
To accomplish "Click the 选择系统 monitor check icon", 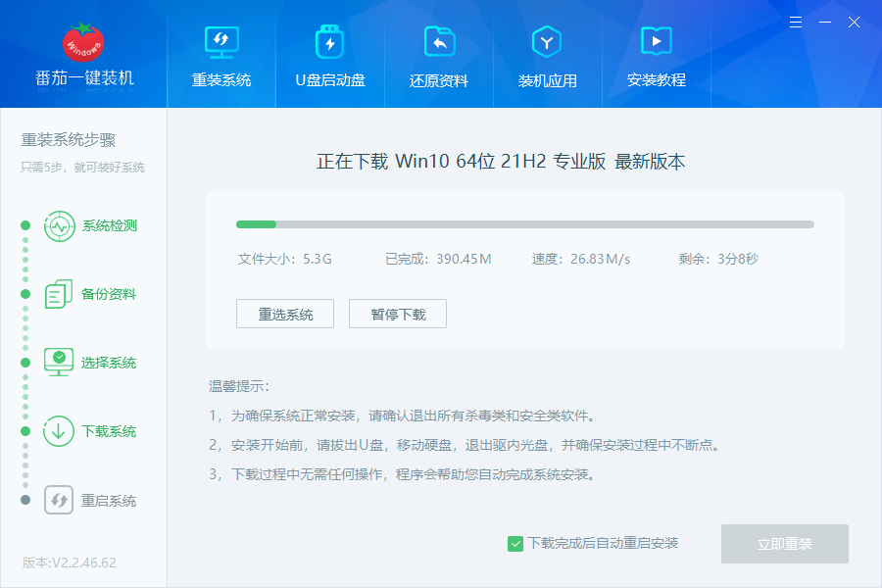I will click(59, 363).
